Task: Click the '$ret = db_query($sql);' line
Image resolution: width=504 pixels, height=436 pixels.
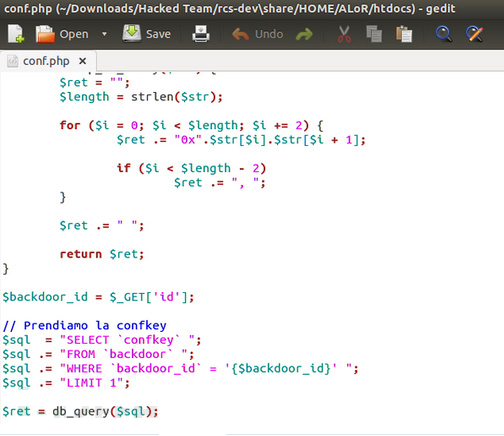Action: click(x=80, y=412)
